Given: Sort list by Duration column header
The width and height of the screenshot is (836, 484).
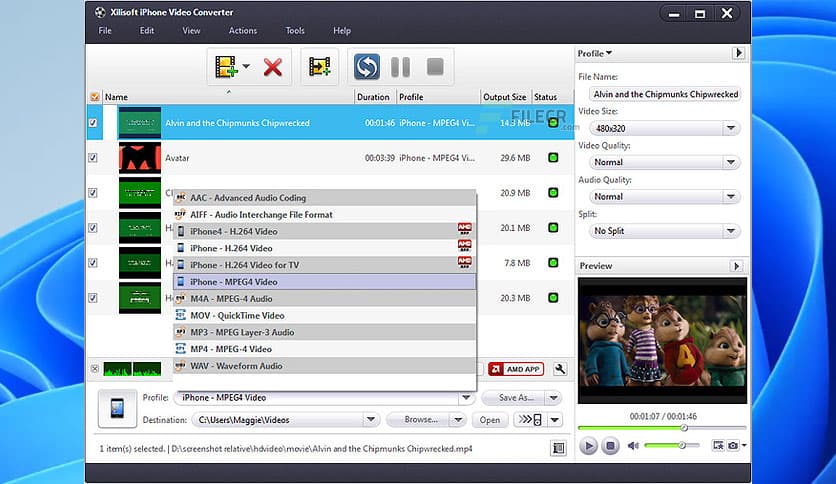Looking at the screenshot, I should (x=373, y=97).
